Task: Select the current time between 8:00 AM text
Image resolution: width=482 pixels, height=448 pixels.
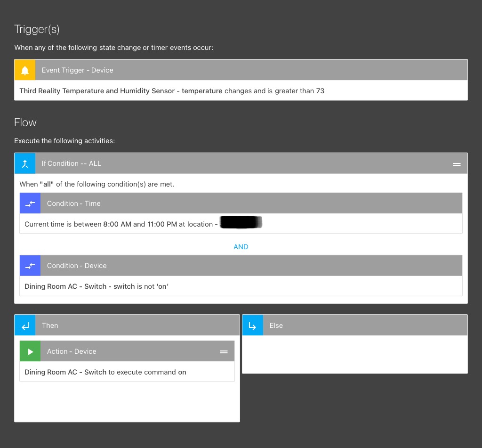Action: 121,224
